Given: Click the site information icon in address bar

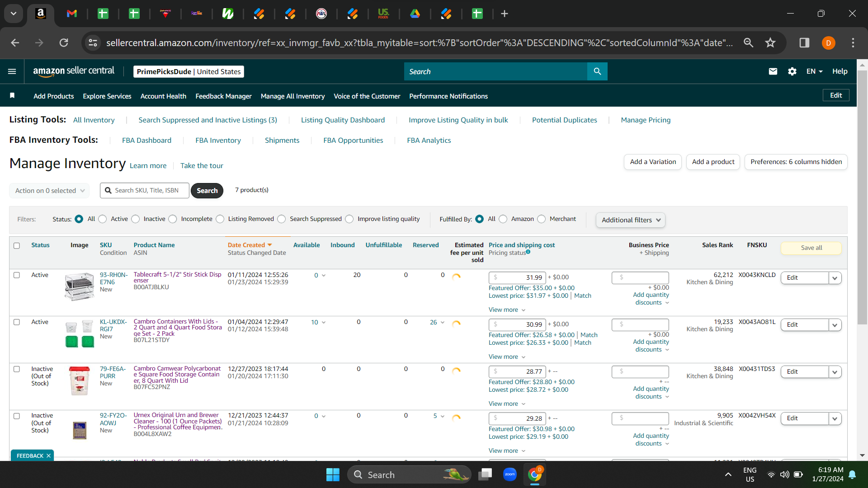Looking at the screenshot, I should point(93,42).
